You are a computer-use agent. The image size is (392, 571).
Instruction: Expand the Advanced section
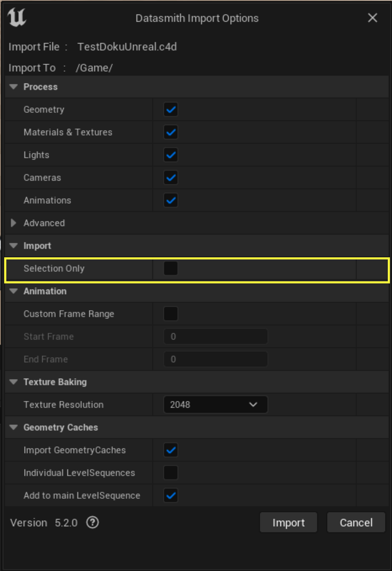[x=13, y=223]
